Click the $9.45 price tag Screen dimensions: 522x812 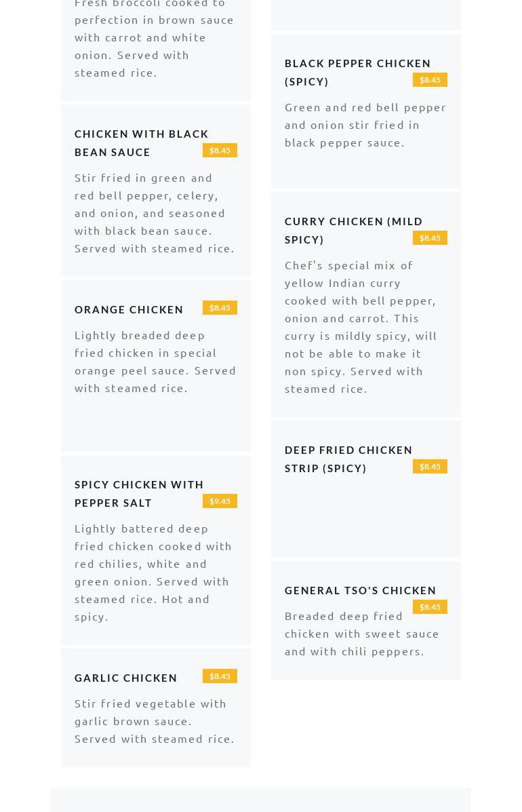[220, 501]
